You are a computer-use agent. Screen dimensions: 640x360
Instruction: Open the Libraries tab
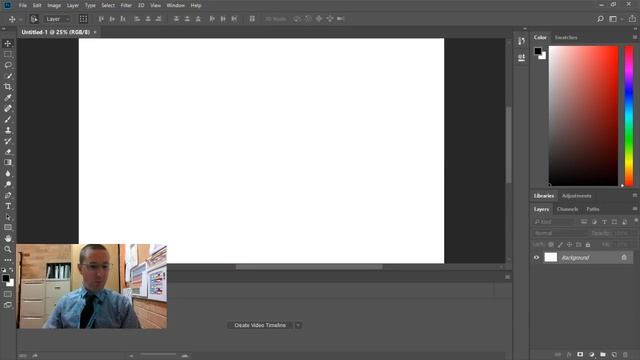(x=544, y=196)
